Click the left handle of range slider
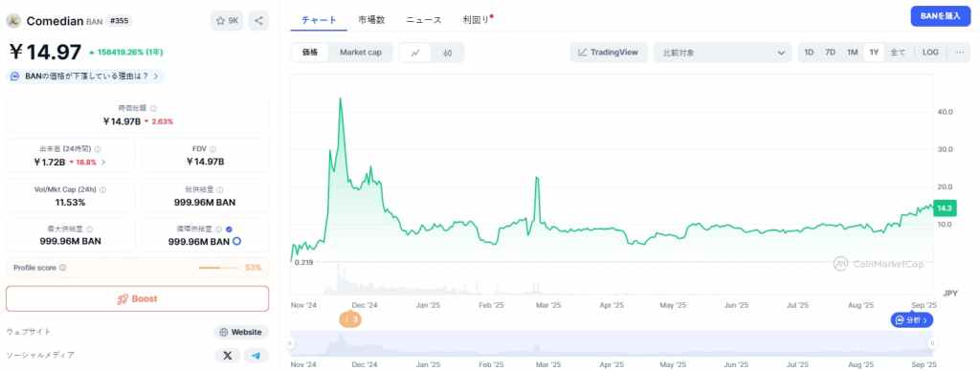 click(290, 343)
